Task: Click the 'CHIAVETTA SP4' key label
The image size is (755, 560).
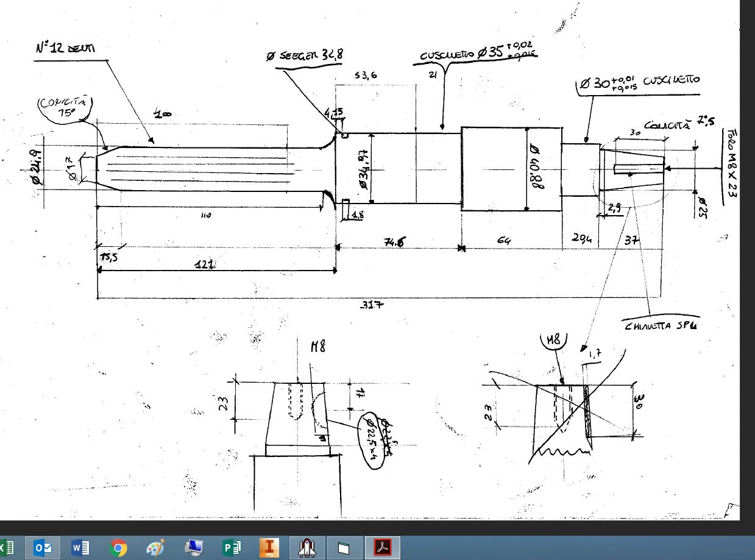Action: 661,325
